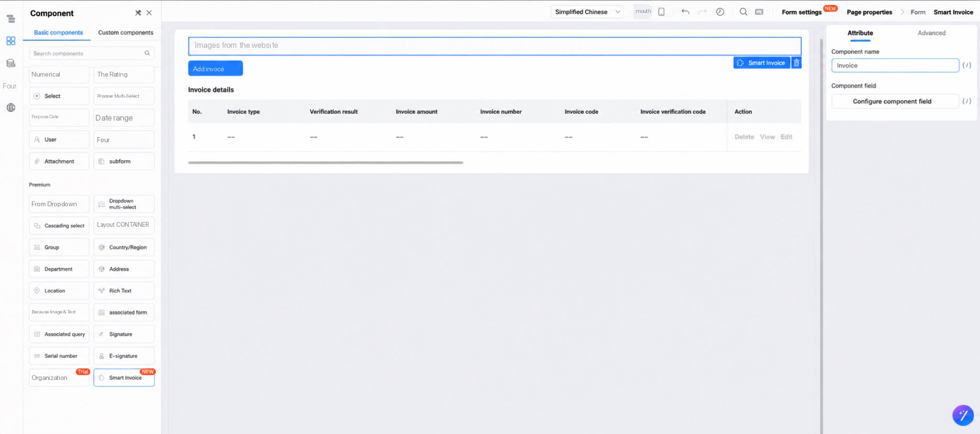Click variable binding icon beside Component name
This screenshot has width=980, height=434.
967,65
